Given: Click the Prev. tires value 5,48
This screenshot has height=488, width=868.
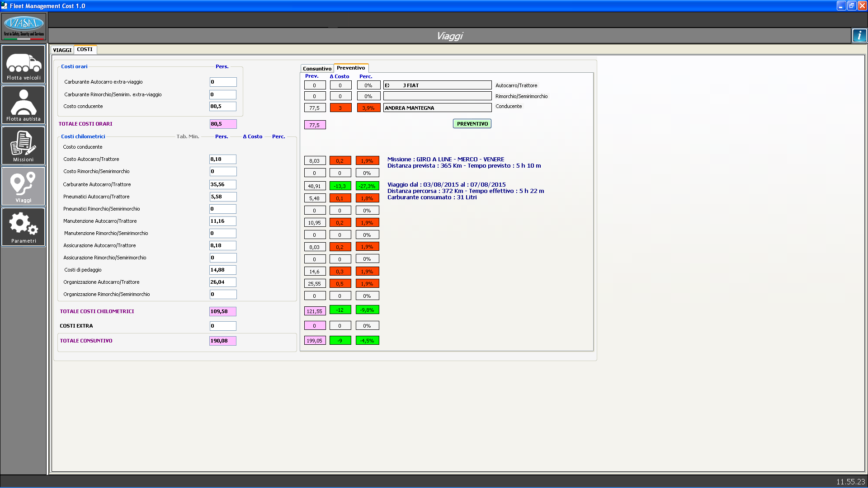Looking at the screenshot, I should 315,198.
